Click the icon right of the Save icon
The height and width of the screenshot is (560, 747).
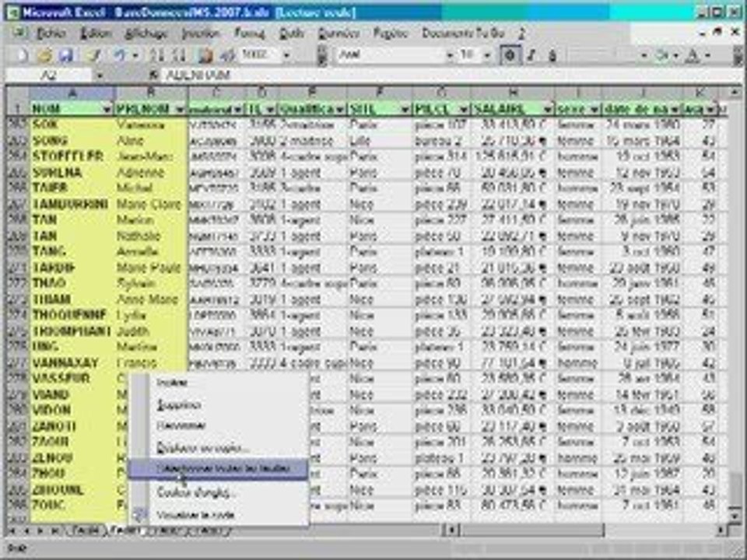pos(93,55)
